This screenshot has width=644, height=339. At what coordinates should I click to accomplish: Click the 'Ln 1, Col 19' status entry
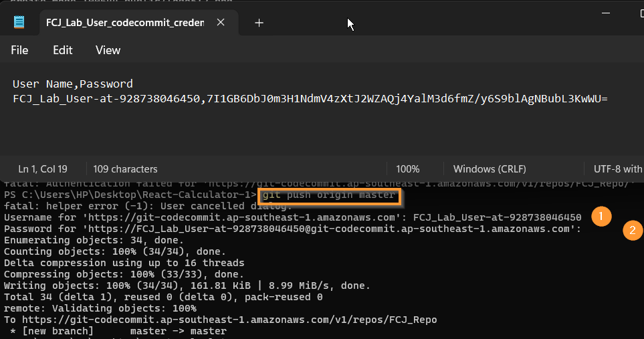[x=43, y=169]
